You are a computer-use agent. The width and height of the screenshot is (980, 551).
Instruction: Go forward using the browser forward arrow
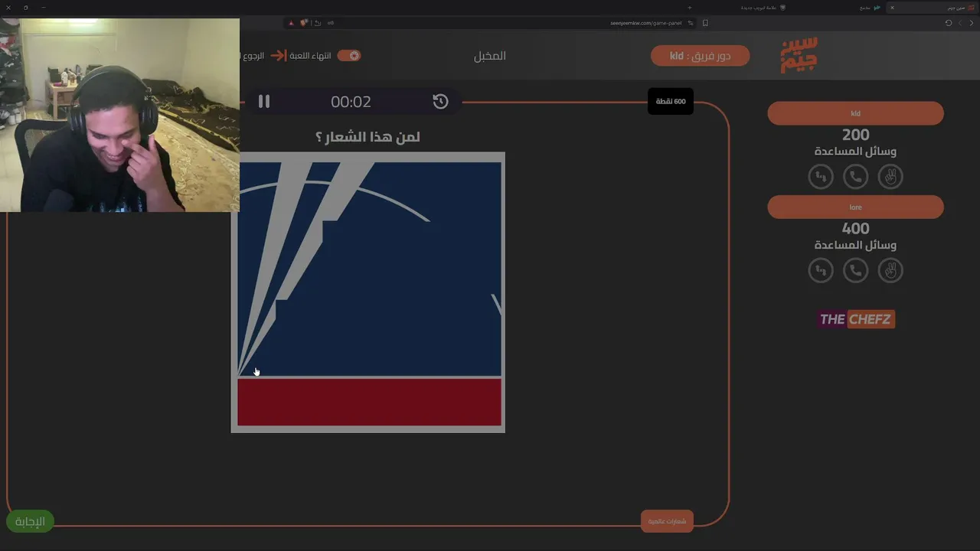click(x=960, y=23)
